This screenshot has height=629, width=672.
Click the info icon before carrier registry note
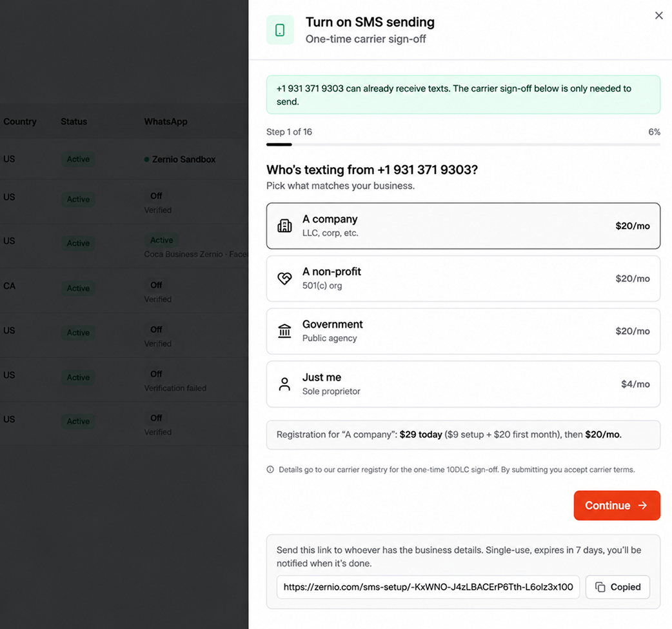[x=270, y=470]
